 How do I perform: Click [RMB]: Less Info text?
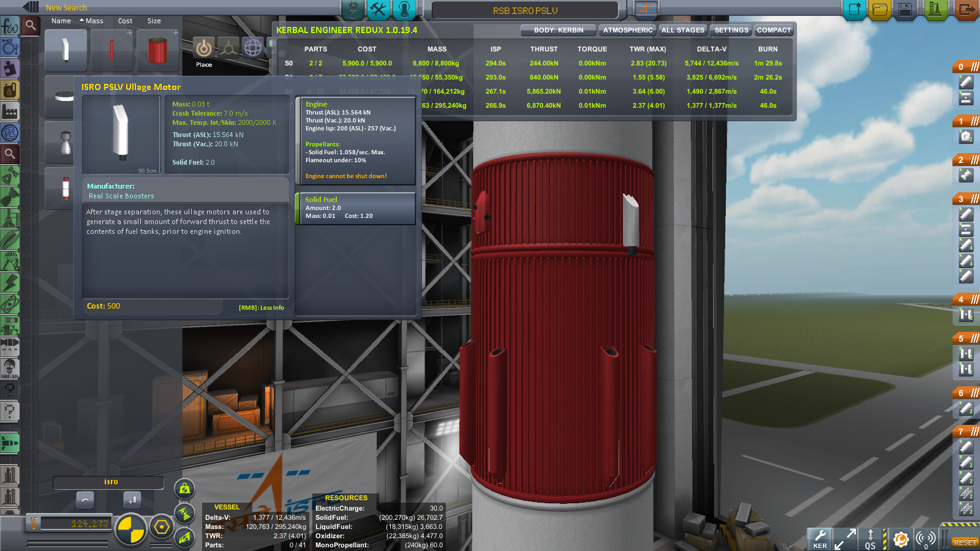pos(262,308)
